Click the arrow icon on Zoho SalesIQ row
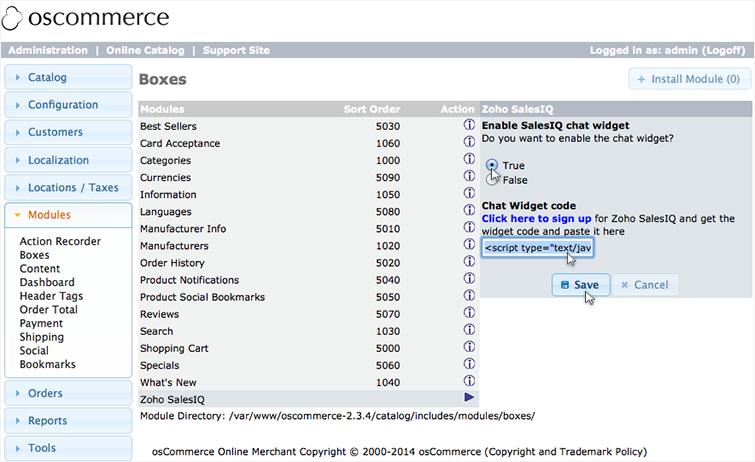This screenshot has height=462, width=755. click(x=469, y=397)
